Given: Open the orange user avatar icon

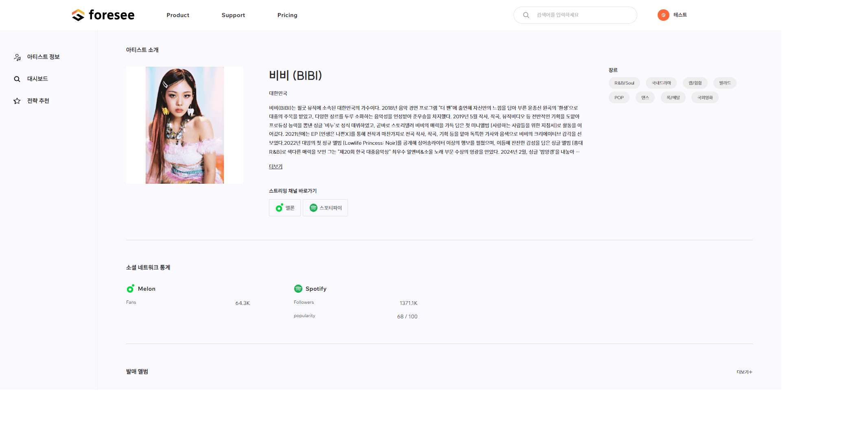Looking at the screenshot, I should 663,15.
